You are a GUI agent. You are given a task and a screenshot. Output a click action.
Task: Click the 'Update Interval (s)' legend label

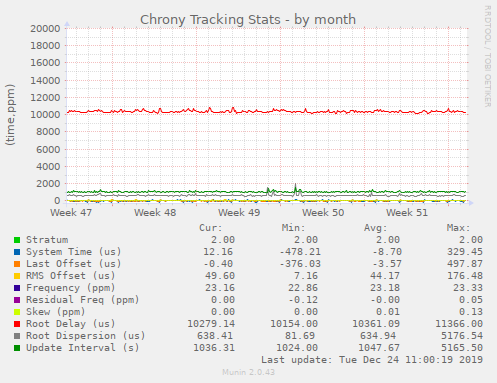click(83, 348)
